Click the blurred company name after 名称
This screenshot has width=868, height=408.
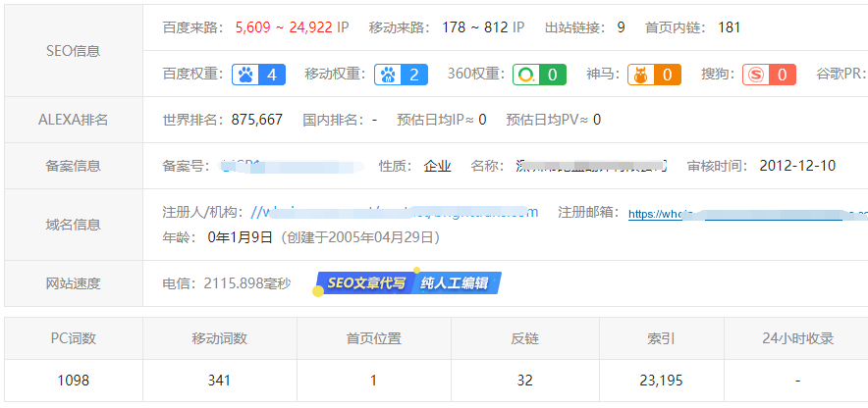point(591,166)
